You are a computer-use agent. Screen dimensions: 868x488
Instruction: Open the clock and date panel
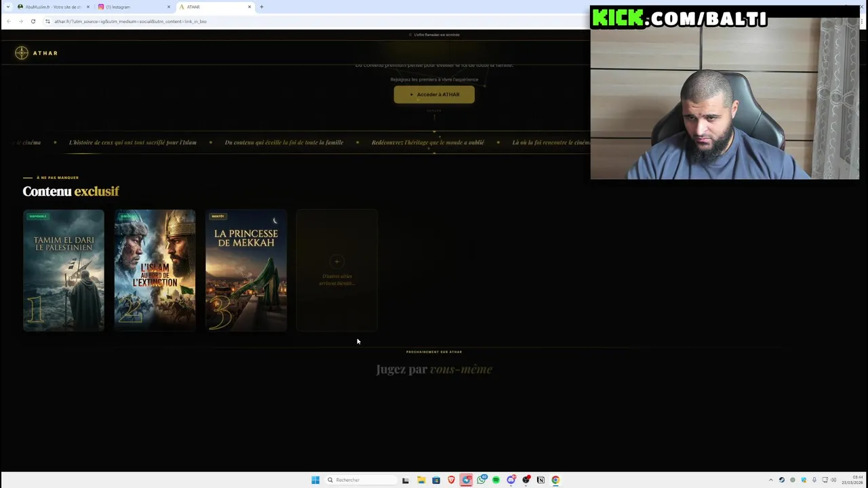(x=853, y=480)
